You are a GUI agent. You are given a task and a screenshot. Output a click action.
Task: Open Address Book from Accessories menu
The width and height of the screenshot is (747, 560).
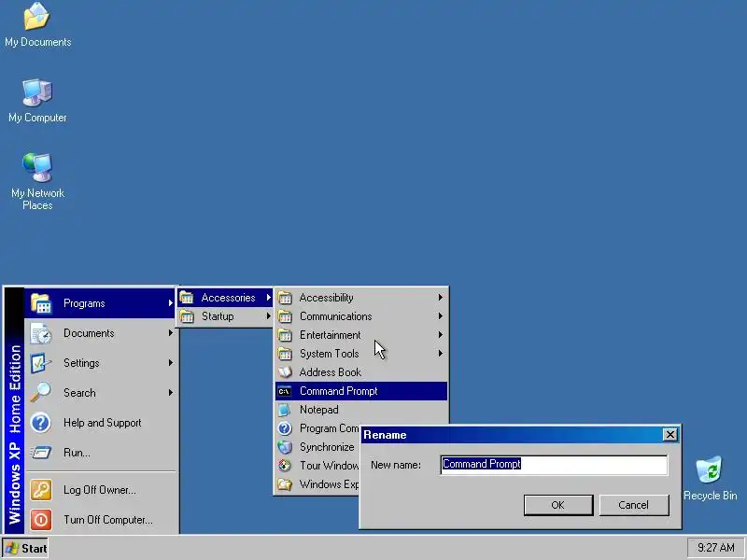pos(361,371)
